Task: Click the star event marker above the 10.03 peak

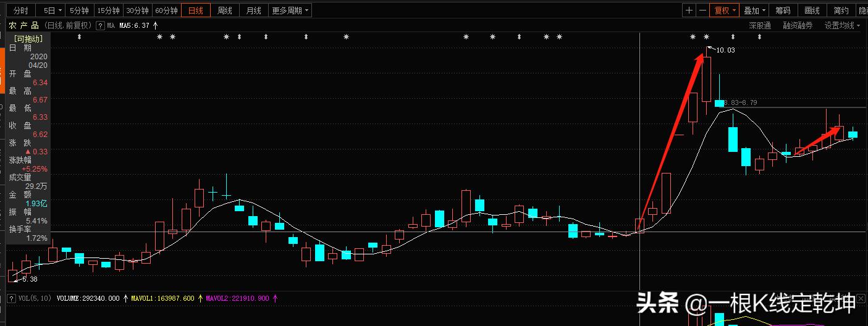Action: coord(707,37)
